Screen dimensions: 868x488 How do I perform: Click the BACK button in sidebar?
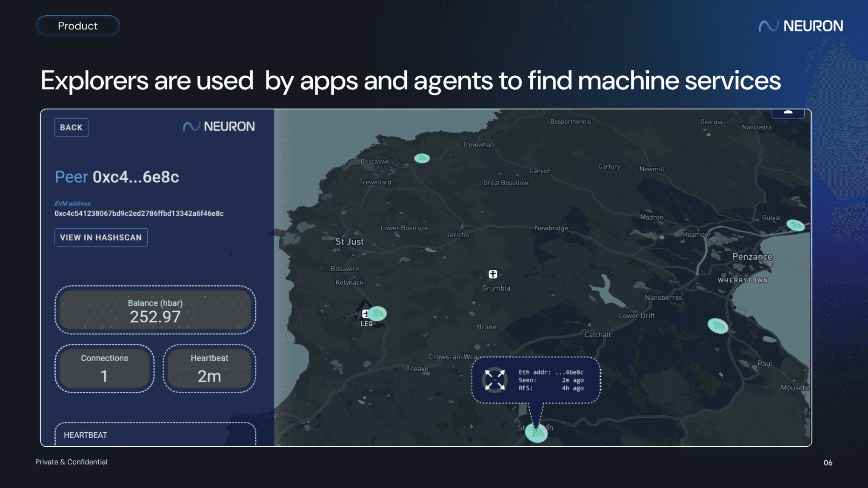coord(71,127)
